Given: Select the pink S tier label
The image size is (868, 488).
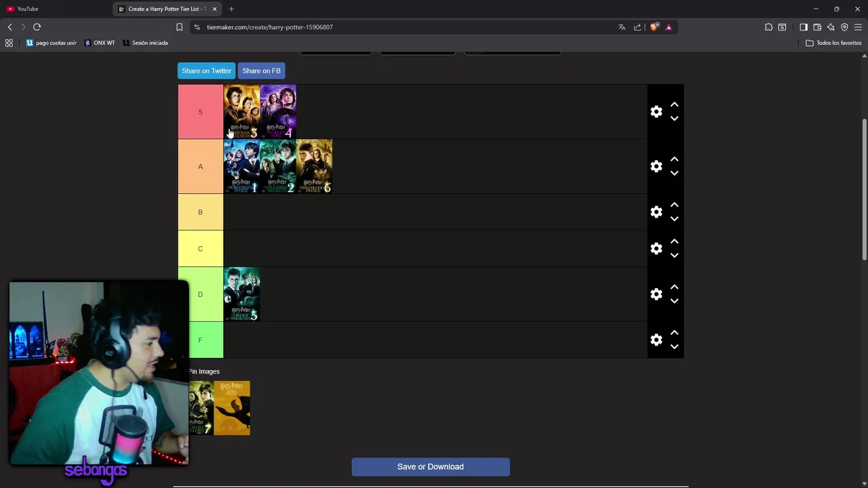Looking at the screenshot, I should point(200,112).
